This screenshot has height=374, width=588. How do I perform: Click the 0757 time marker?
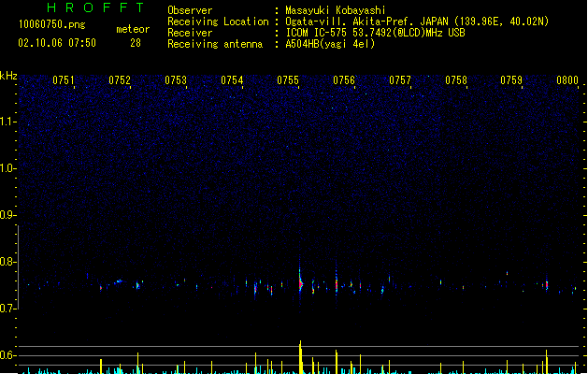400,80
